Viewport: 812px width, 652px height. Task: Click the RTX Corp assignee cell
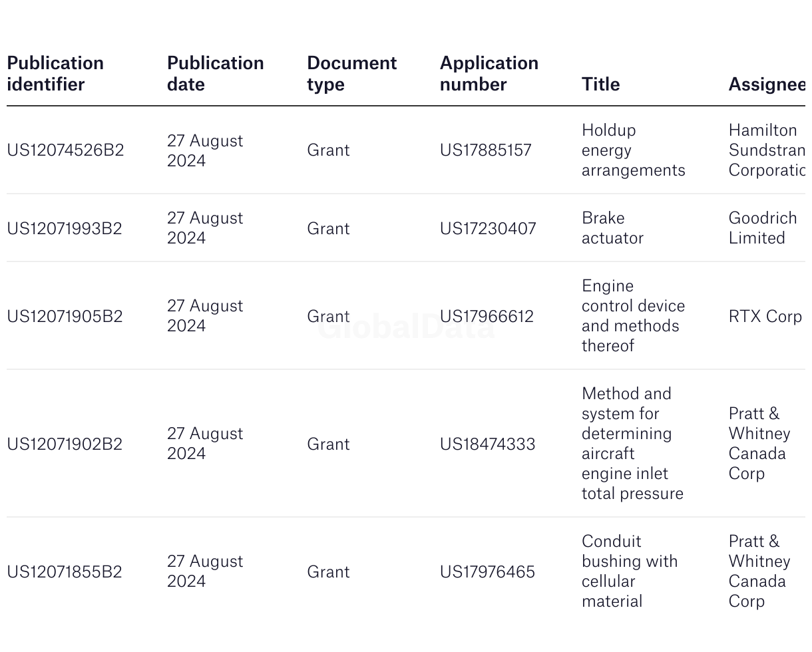click(x=765, y=316)
